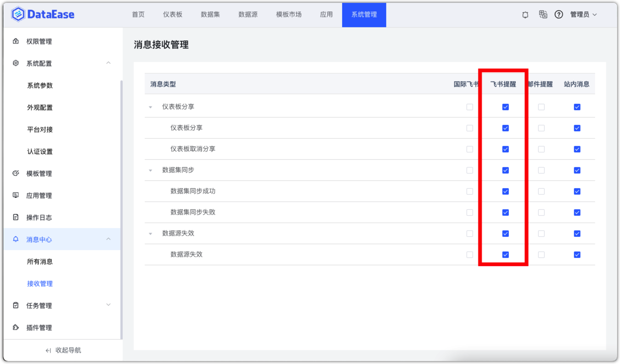Check 国际飞书 for 数据集同步失败
Screen dimensions: 620x364
469,213
